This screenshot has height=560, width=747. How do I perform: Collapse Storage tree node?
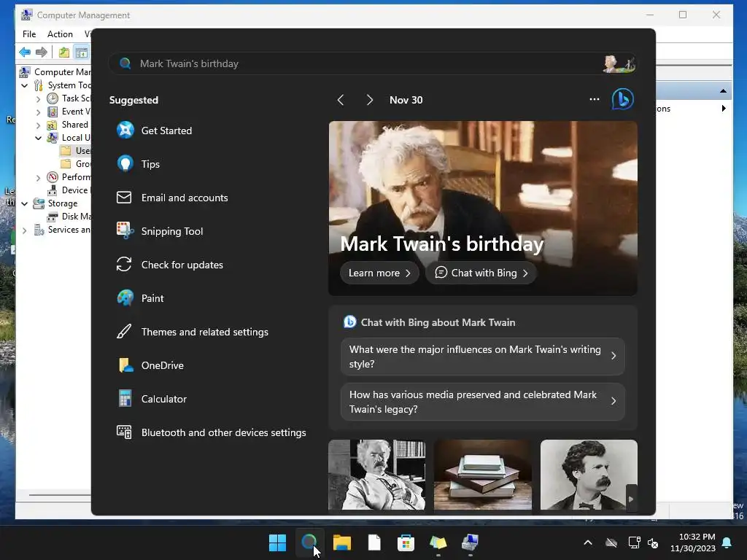[x=24, y=204]
